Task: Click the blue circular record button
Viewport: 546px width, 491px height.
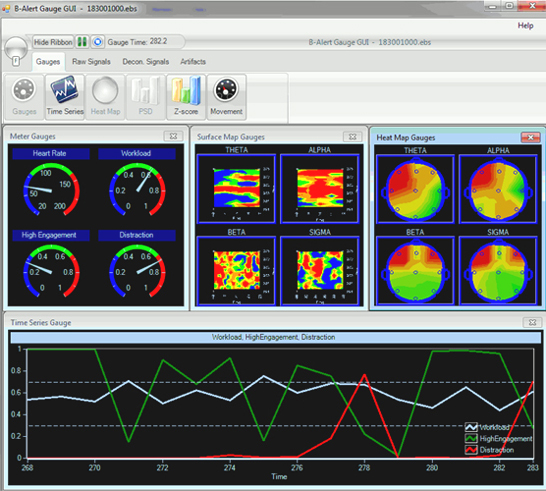Action: [98, 42]
